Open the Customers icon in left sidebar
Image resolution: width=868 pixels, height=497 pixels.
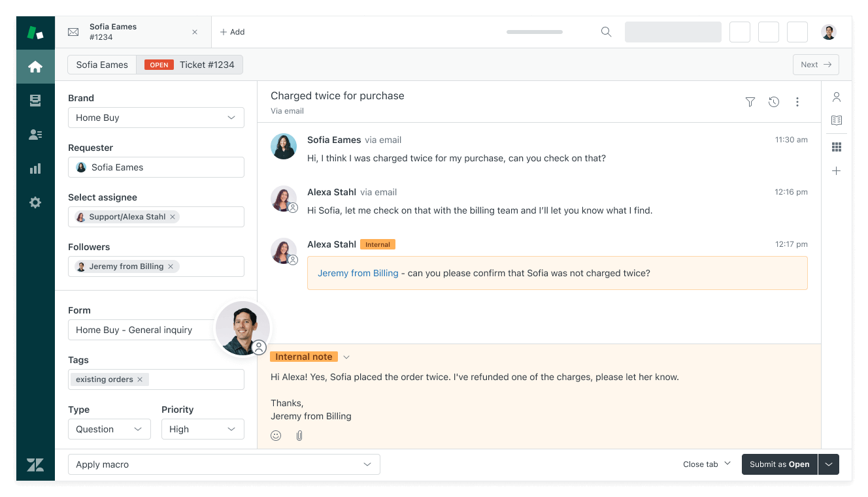tap(35, 134)
